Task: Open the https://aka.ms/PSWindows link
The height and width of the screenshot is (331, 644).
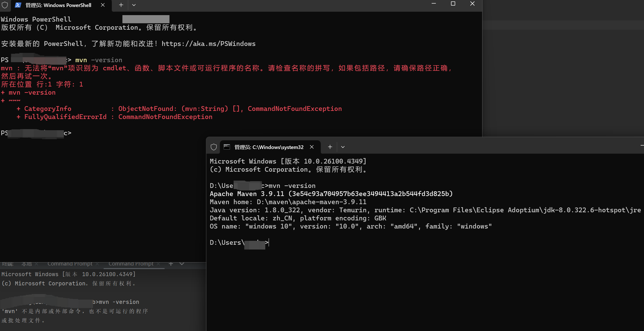Action: (x=208, y=44)
